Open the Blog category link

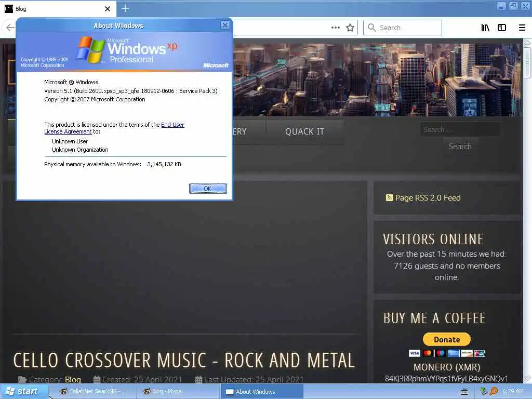[x=73, y=379]
